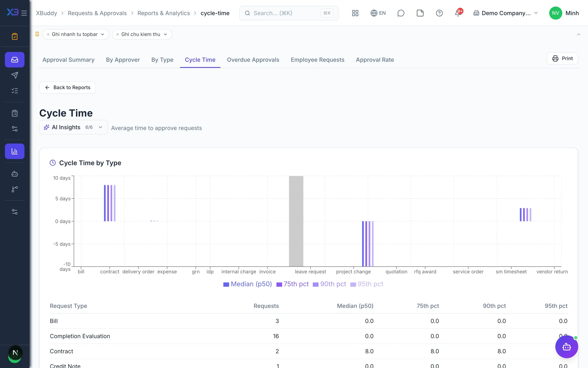The image size is (588, 368).
Task: Switch to the Overdue Approvals tab
Action: click(x=253, y=60)
